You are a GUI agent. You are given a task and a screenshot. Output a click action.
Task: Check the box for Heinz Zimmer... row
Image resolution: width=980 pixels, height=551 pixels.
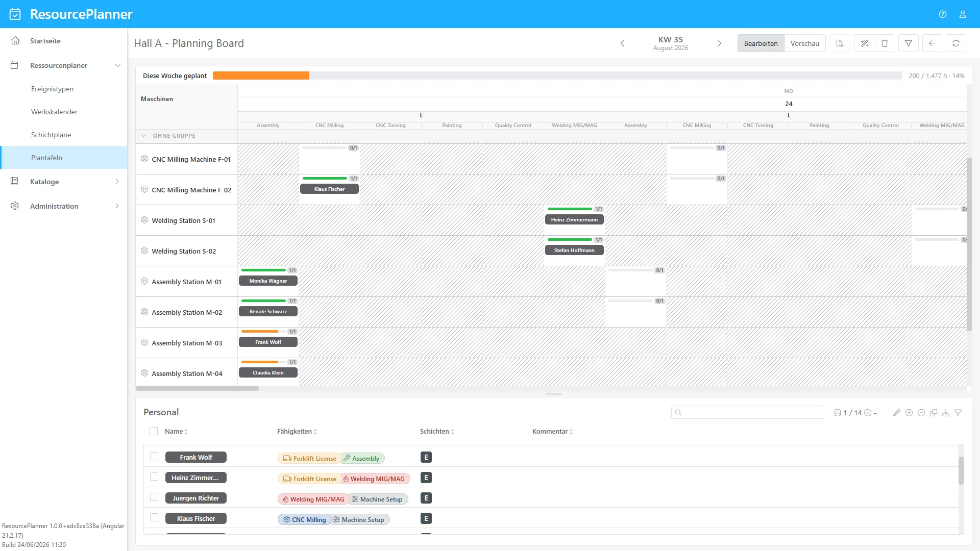pyautogui.click(x=154, y=477)
